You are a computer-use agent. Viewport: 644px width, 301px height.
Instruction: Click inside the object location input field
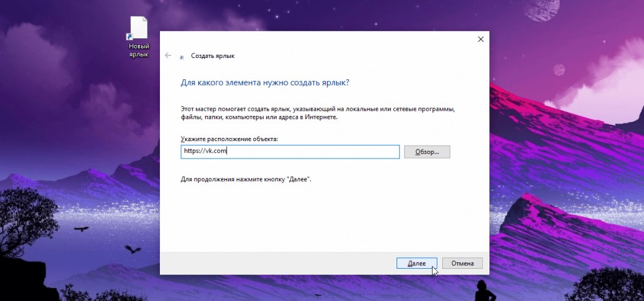(290, 151)
